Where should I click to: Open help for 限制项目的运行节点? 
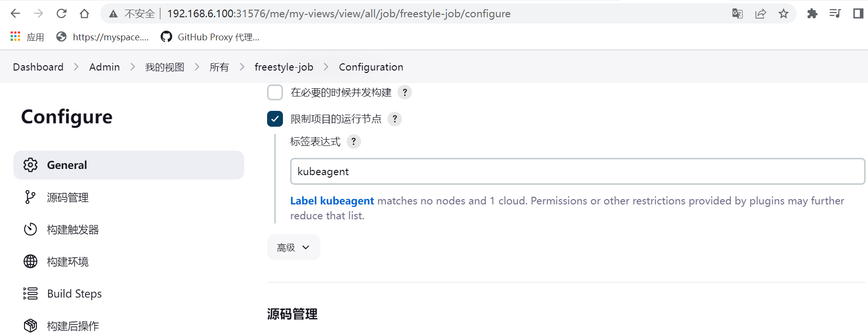pyautogui.click(x=395, y=119)
